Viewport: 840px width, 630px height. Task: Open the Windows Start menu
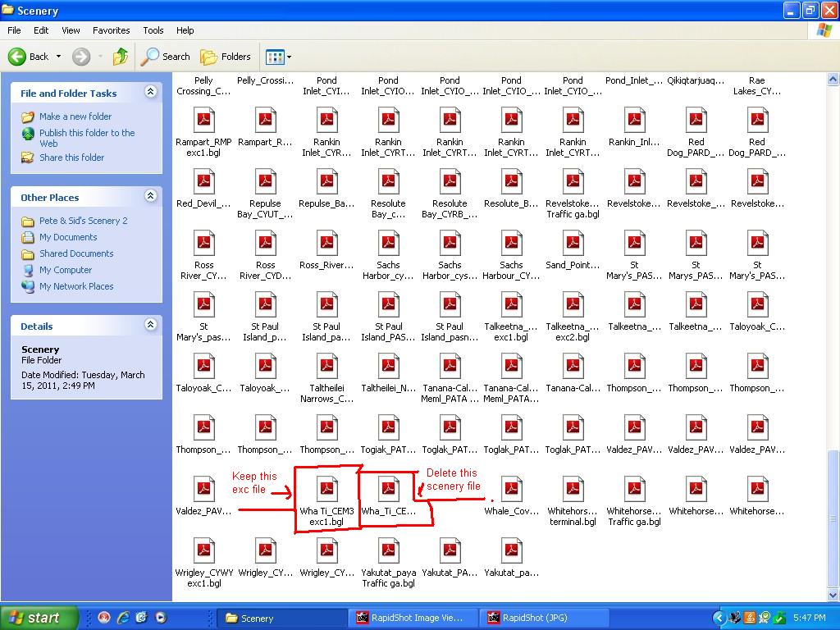[39, 619]
